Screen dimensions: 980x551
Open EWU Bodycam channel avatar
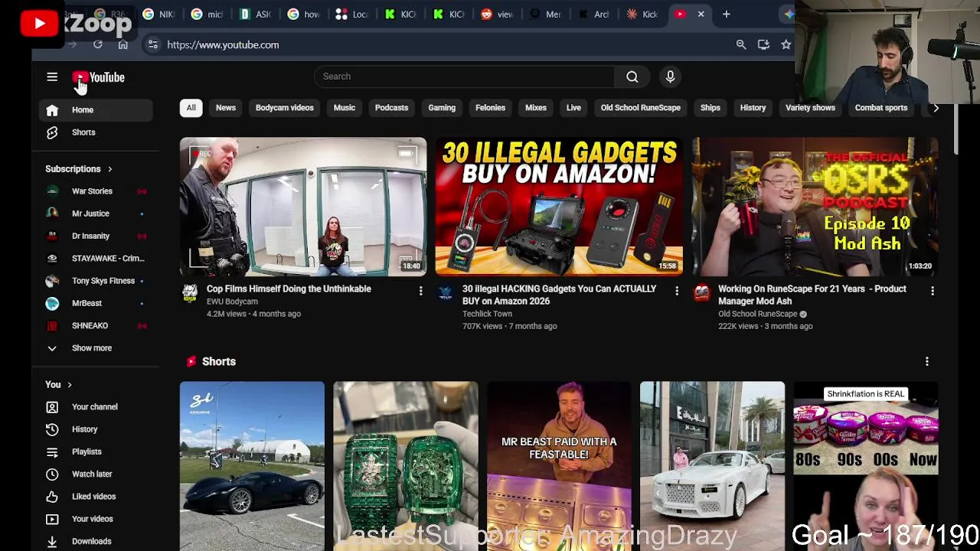(x=189, y=292)
